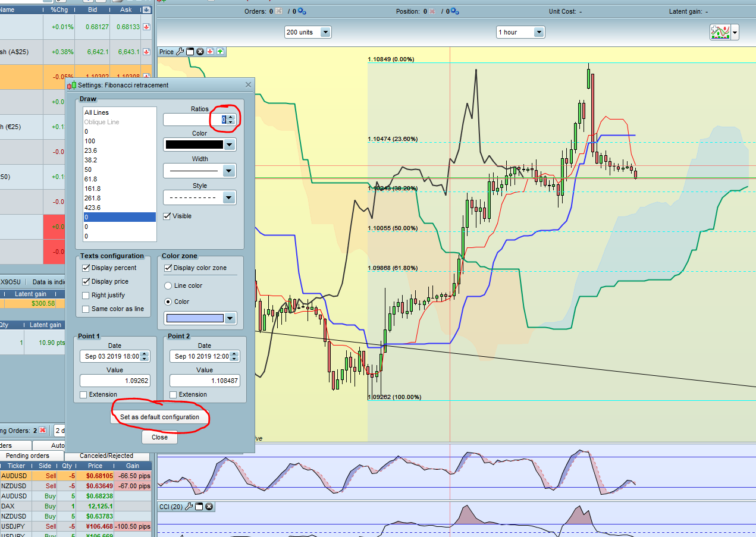The width and height of the screenshot is (756, 537).
Task: Click the black line color swatch
Action: [194, 145]
